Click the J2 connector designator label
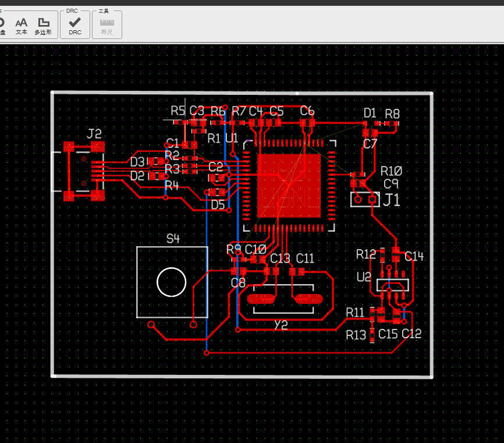 pyautogui.click(x=94, y=133)
